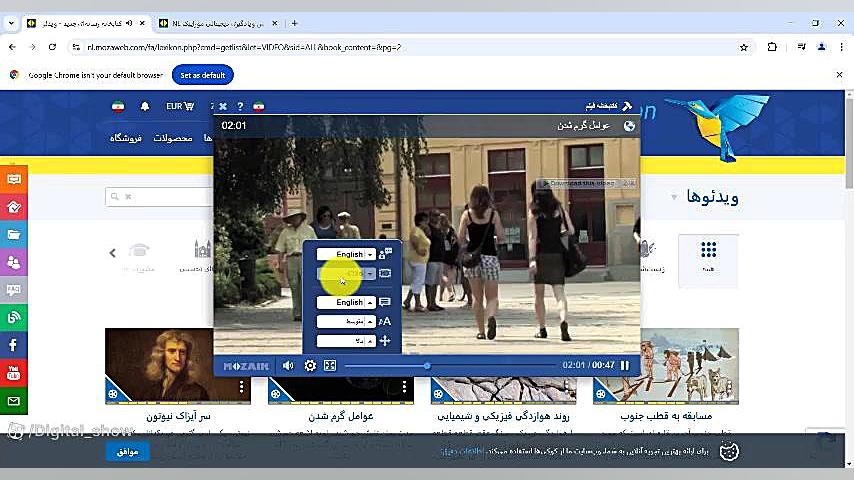Screen dimensions: 854x480
Task: Click the blue folder sidebar icon
Action: (x=14, y=235)
